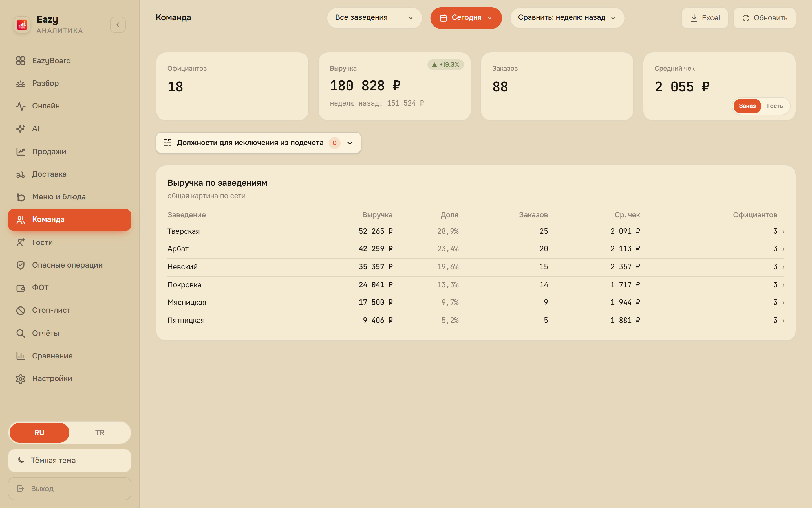Click the Разбор sunrise icon
The height and width of the screenshot is (508, 812).
click(21, 83)
